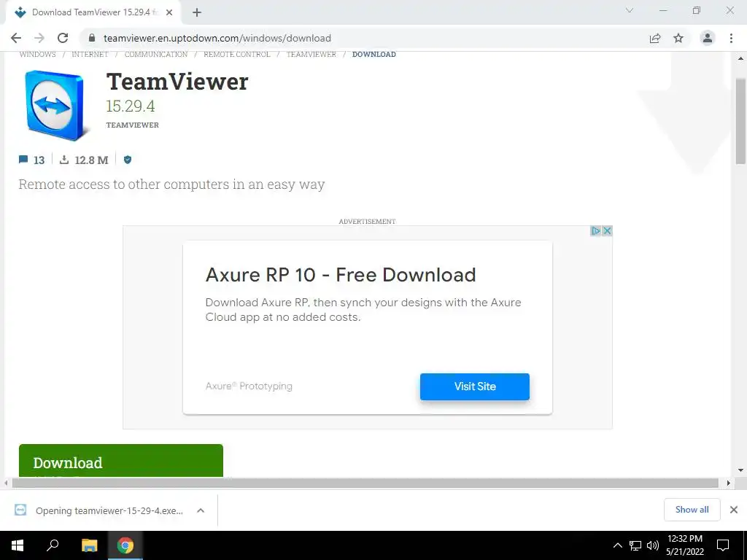Show hidden system tray icons
This screenshot has width=747, height=560.
617,545
